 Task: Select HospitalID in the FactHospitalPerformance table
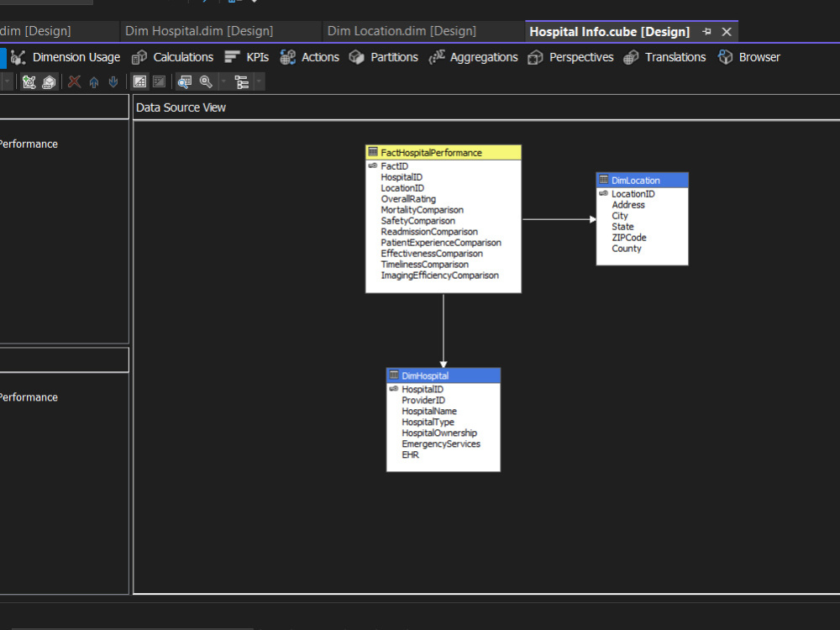pos(402,177)
